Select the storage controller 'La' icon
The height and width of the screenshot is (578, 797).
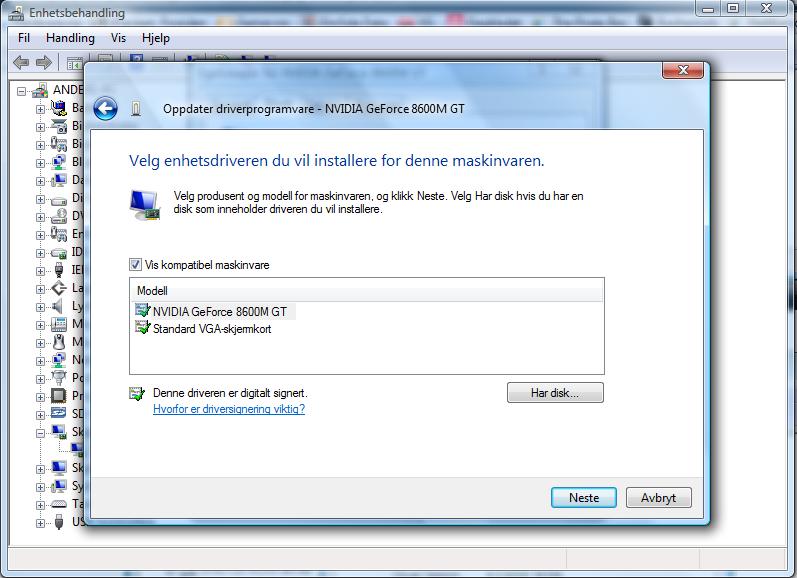coord(58,288)
